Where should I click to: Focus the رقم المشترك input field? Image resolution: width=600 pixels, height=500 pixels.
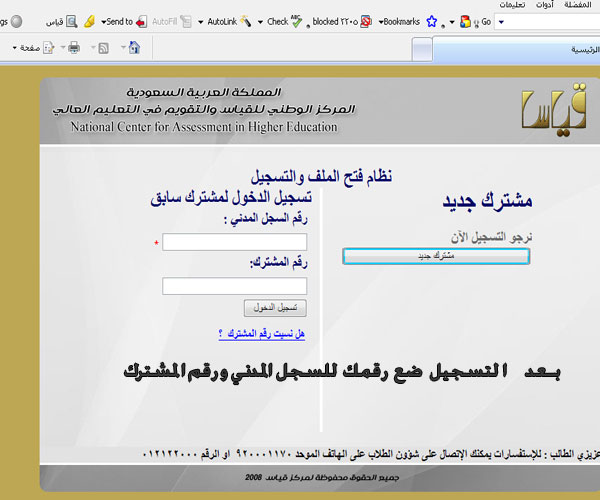click(235, 286)
